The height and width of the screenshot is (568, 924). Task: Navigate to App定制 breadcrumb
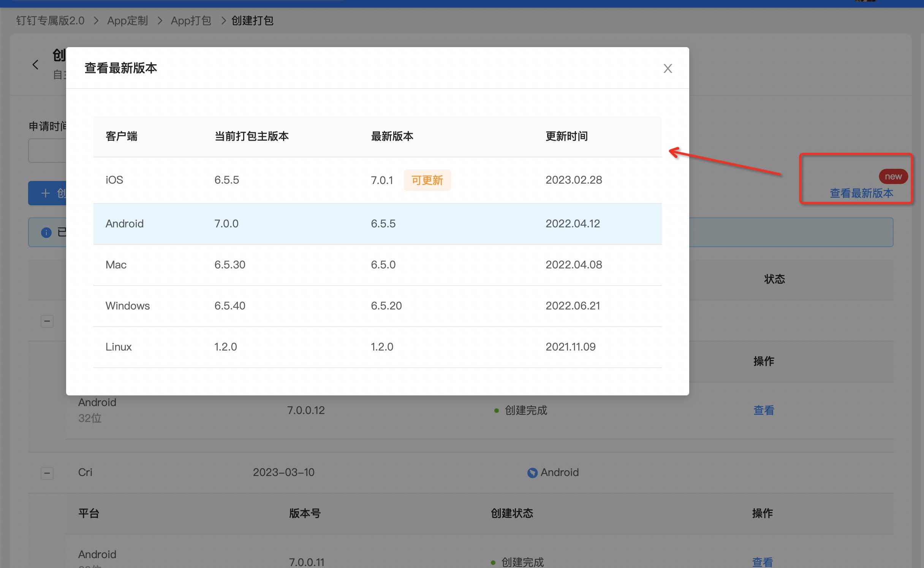tap(127, 21)
